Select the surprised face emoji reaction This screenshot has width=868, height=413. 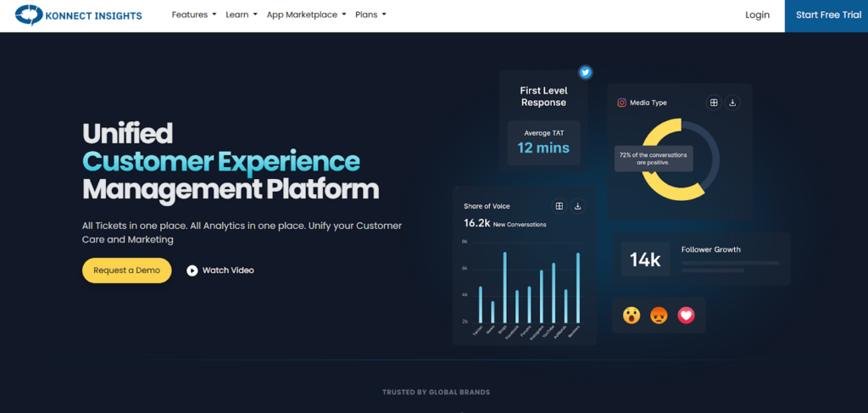pos(632,315)
